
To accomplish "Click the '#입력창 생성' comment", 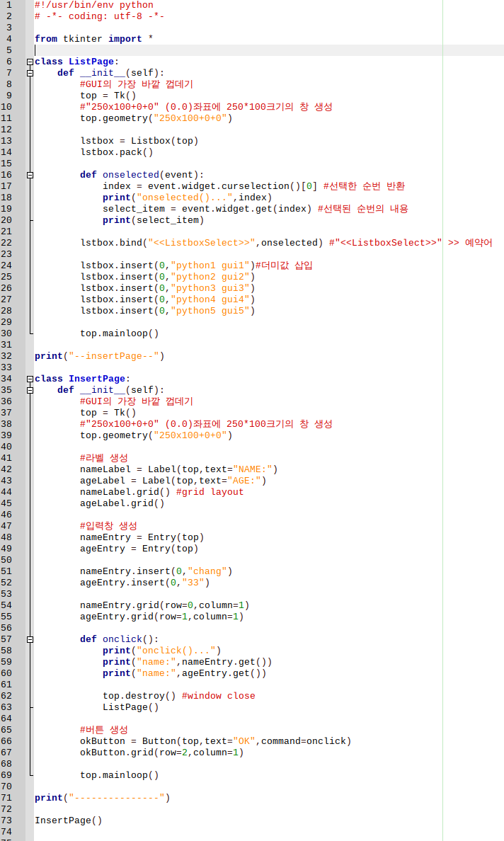I will pos(108,526).
